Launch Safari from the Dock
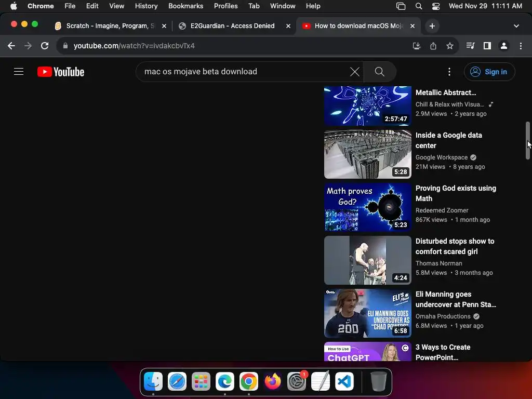This screenshot has height=399, width=532. [x=177, y=381]
